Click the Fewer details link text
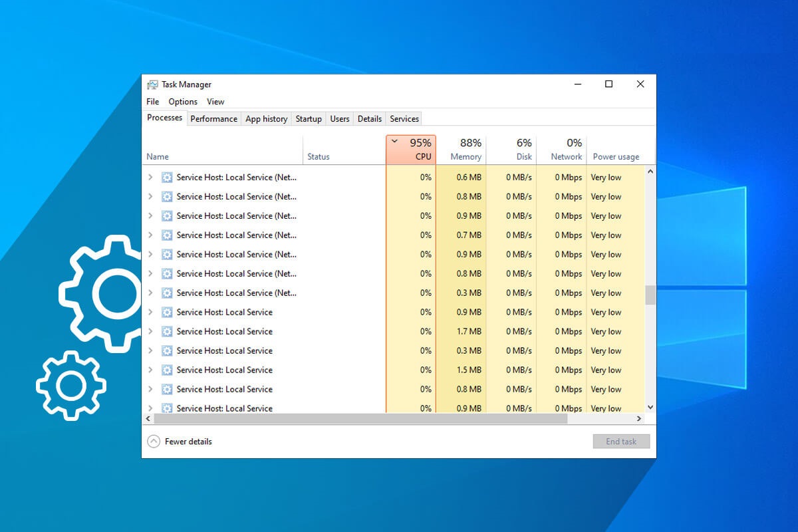798x532 pixels. [x=188, y=442]
